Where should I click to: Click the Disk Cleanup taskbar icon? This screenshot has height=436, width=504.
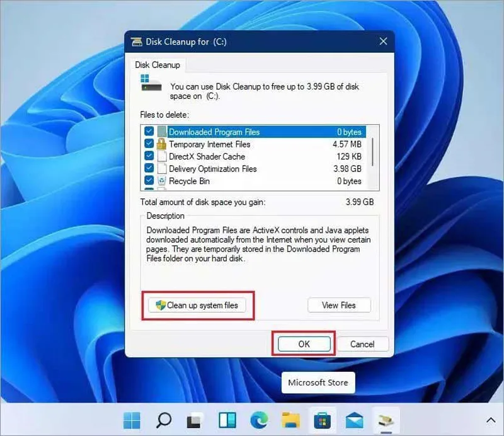pos(386,421)
